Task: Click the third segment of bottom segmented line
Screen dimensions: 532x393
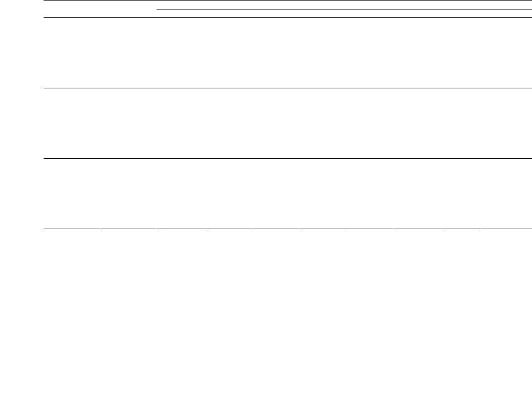Action: (x=182, y=229)
